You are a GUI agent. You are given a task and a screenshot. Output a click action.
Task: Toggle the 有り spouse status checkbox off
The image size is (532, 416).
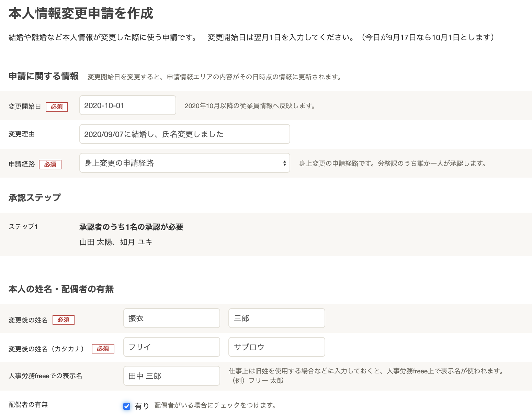pyautogui.click(x=127, y=406)
